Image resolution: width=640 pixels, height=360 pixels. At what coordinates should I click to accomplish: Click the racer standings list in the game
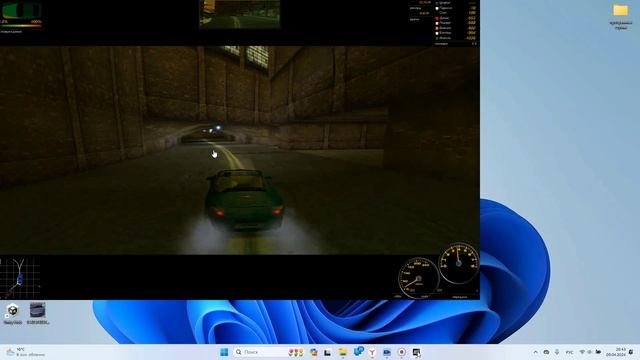click(456, 20)
